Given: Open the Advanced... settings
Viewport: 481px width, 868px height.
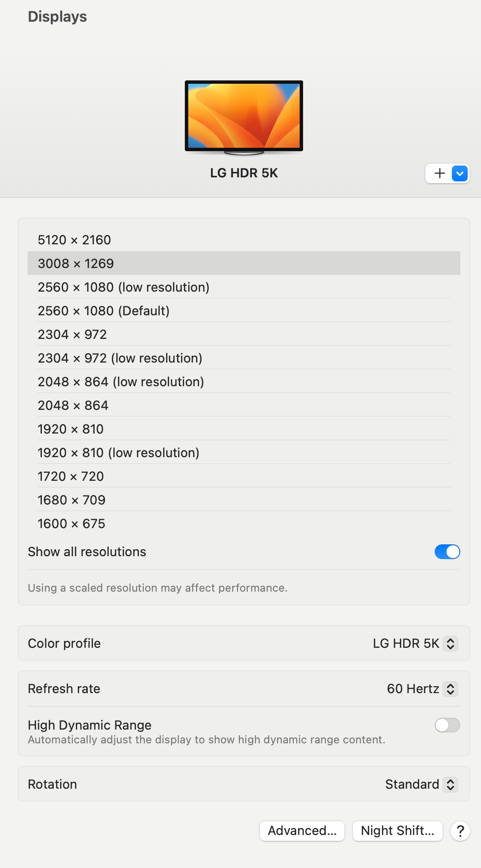Looking at the screenshot, I should click(x=302, y=831).
